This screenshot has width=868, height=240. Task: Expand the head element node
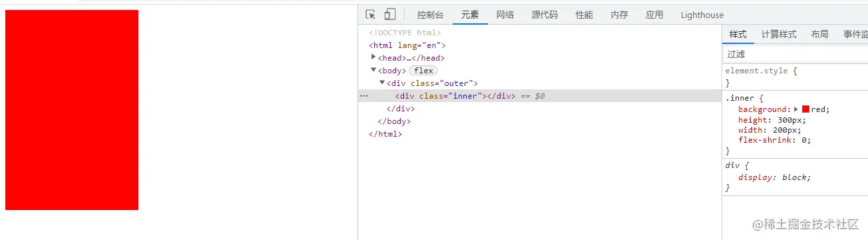[374, 57]
